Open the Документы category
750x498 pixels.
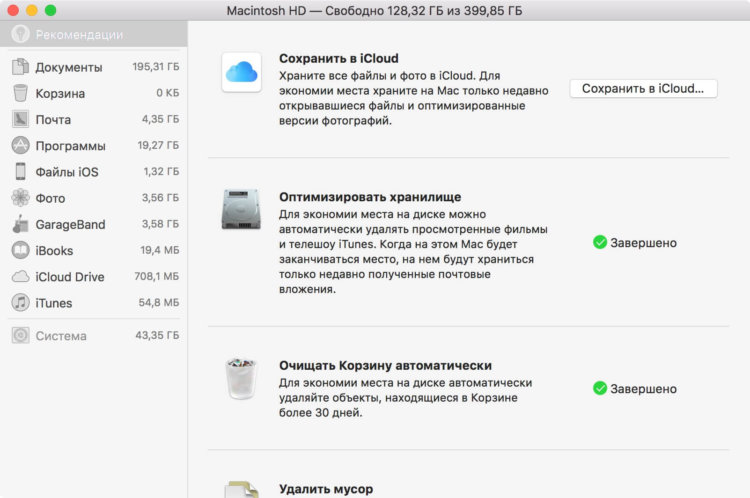click(94, 67)
